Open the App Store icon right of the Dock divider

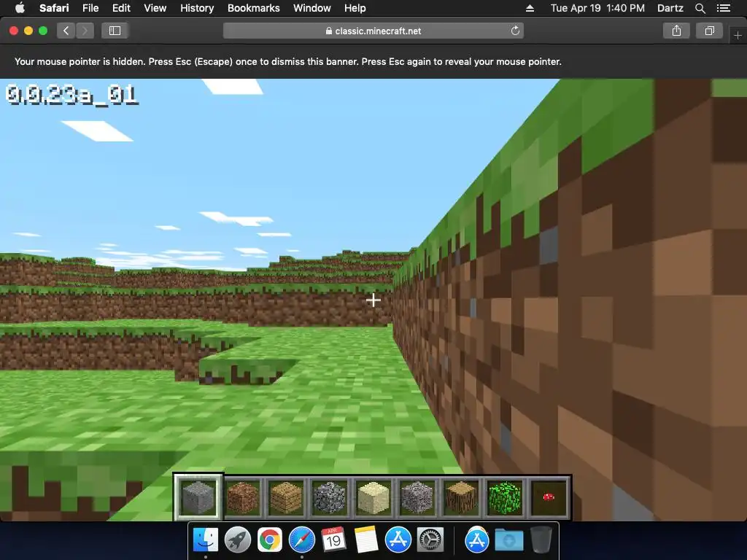(477, 540)
